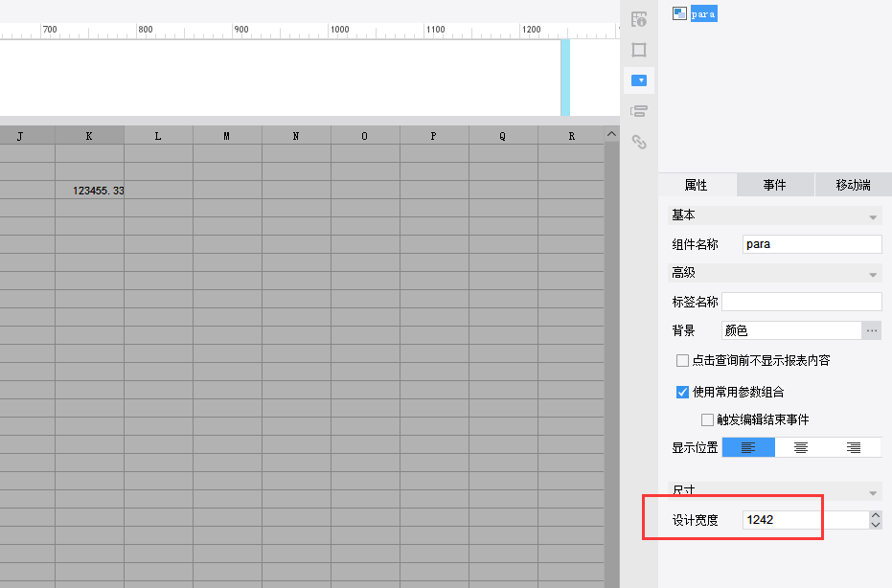Open the 背景 颜色 dropdown
Image resolution: width=892 pixels, height=588 pixels.
coord(791,330)
